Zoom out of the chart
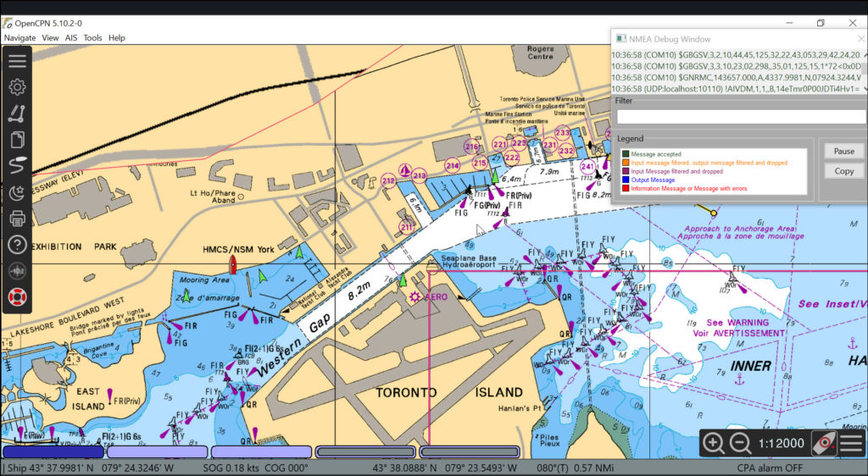This screenshot has height=476, width=868. 740,443
